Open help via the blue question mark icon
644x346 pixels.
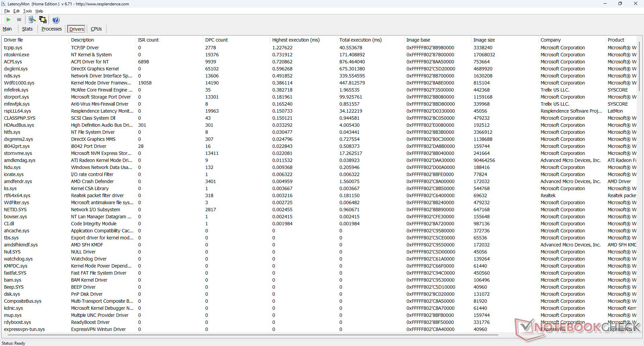click(56, 20)
